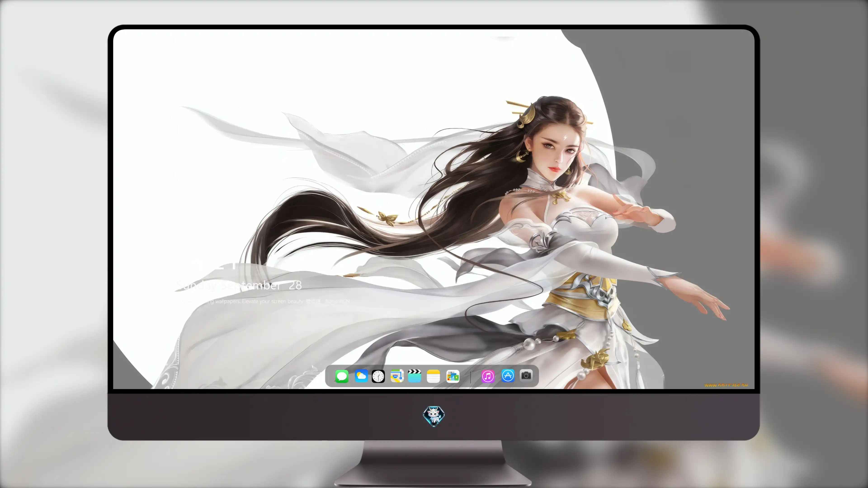Open the blue App Store icon

coord(508,375)
